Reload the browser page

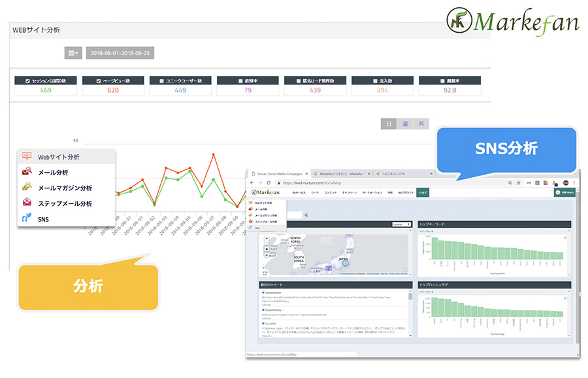(x=269, y=183)
